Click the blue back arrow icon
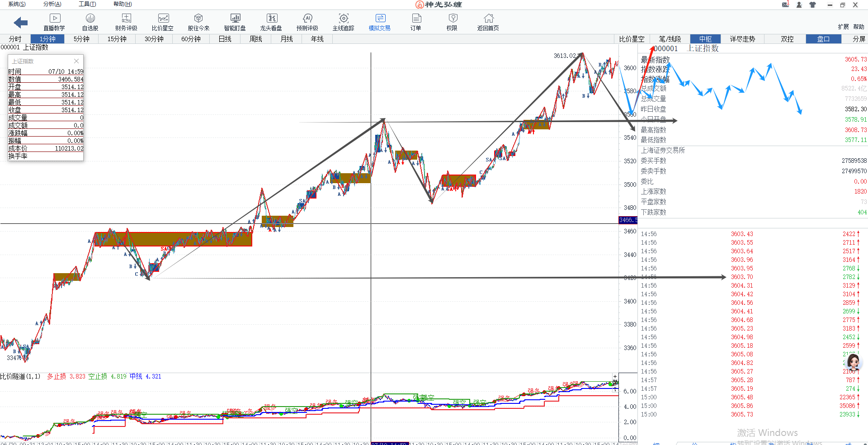868x445 pixels. pyautogui.click(x=21, y=22)
